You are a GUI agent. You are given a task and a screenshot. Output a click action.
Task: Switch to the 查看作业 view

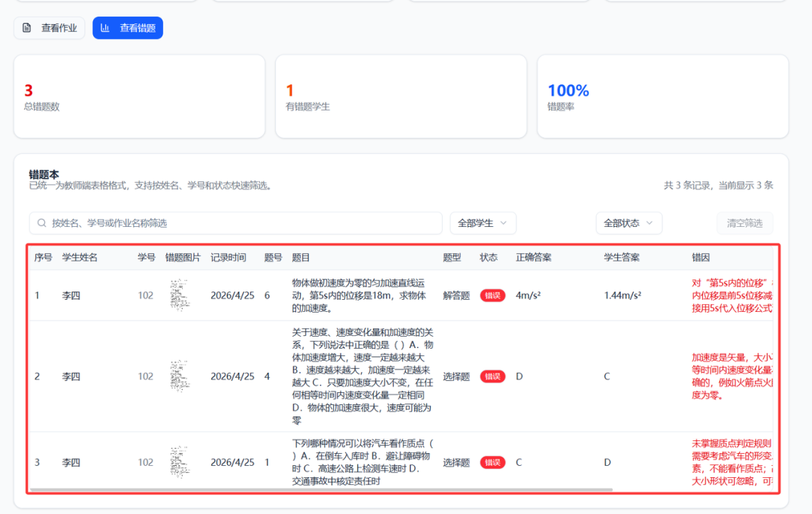click(x=49, y=28)
